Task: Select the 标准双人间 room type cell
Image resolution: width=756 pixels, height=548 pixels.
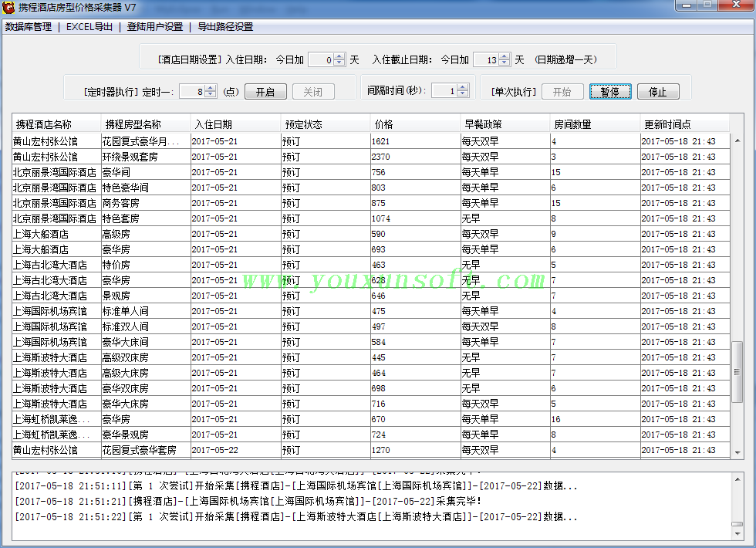Action: tap(146, 326)
